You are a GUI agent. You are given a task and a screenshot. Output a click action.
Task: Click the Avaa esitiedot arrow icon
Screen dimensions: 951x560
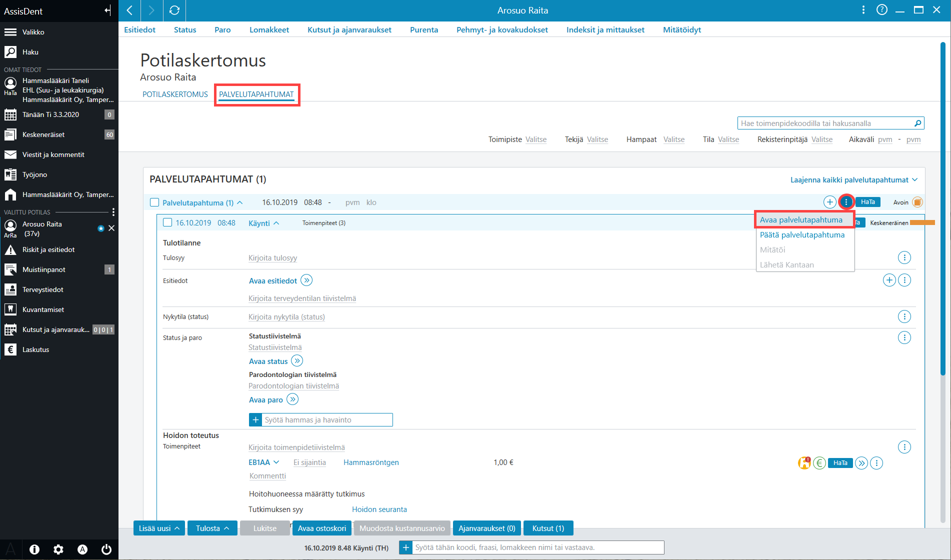click(306, 280)
